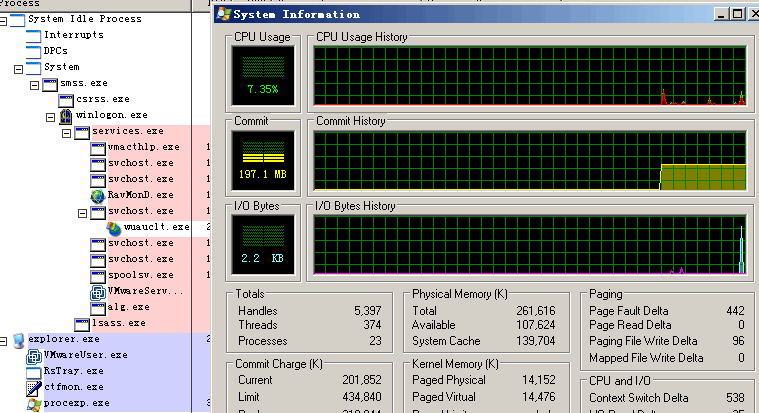The height and width of the screenshot is (413, 759).
Task: Click the RavMonD.exe globe icon
Action: tap(97, 196)
